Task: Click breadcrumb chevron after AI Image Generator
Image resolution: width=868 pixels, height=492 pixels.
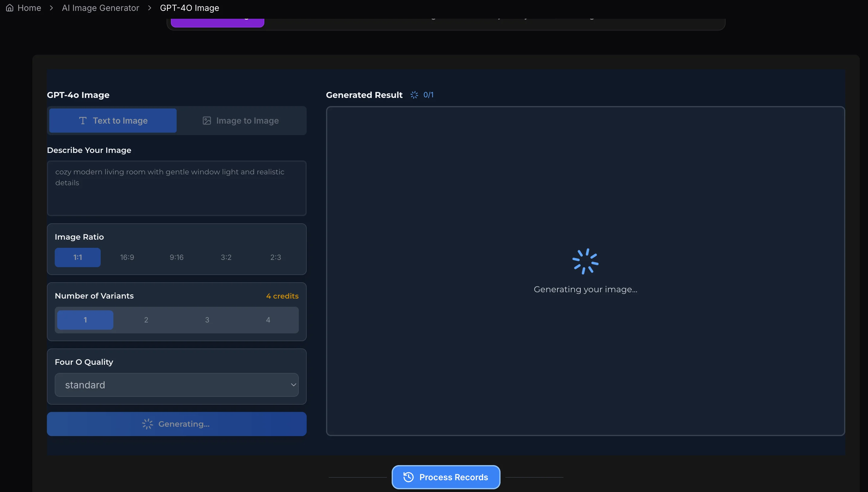Action: coord(149,8)
